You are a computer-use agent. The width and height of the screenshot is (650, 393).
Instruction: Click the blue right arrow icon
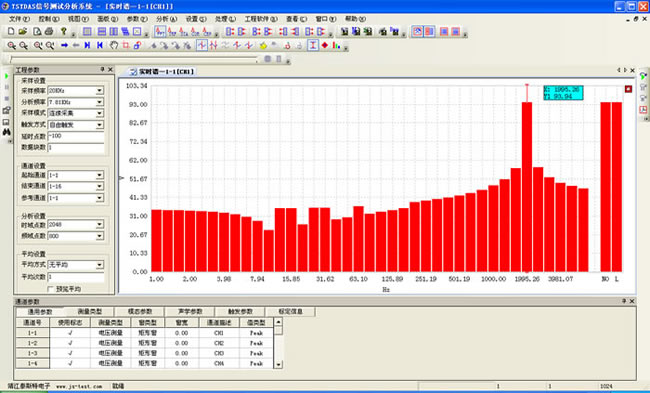pos(64,45)
